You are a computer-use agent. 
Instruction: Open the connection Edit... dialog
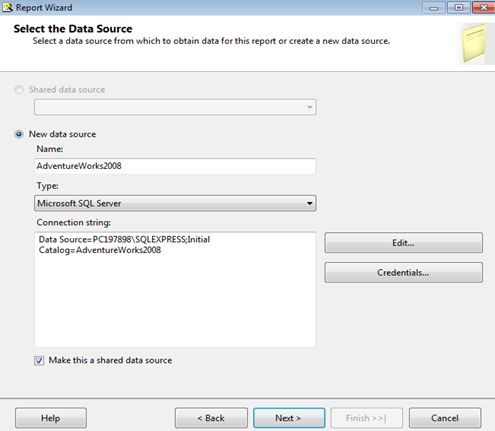tap(403, 243)
